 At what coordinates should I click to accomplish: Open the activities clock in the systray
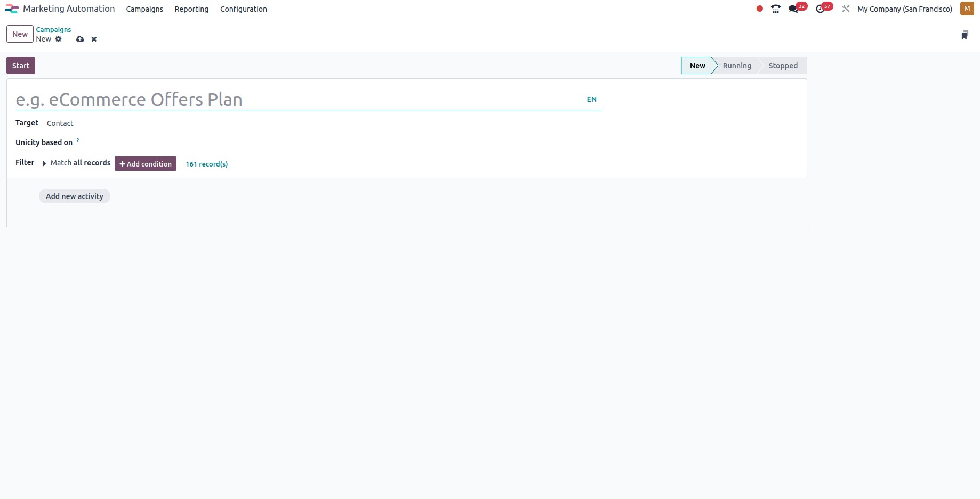pyautogui.click(x=821, y=9)
